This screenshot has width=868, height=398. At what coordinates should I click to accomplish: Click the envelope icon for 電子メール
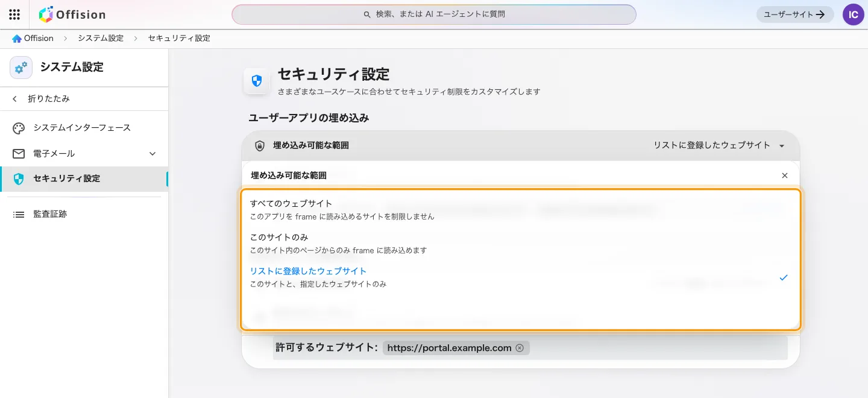19,154
